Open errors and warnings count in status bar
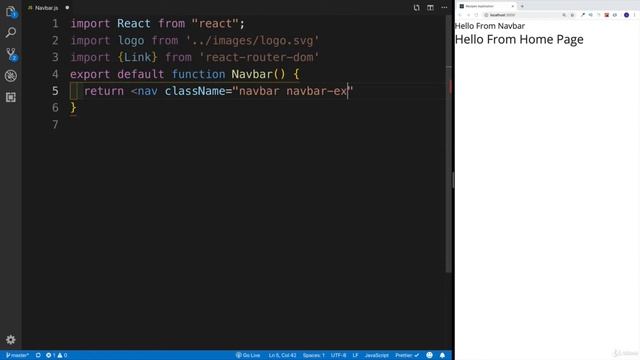 click(x=56, y=355)
